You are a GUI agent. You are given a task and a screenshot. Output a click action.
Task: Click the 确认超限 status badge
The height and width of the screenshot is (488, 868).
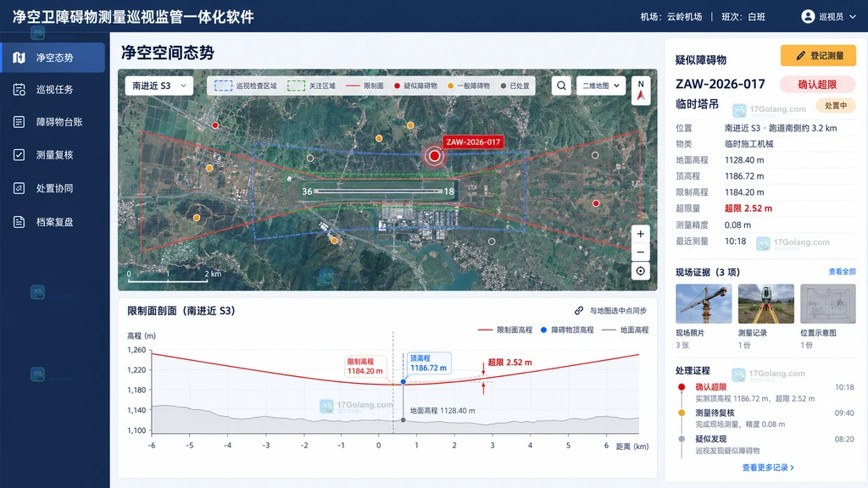tap(818, 85)
